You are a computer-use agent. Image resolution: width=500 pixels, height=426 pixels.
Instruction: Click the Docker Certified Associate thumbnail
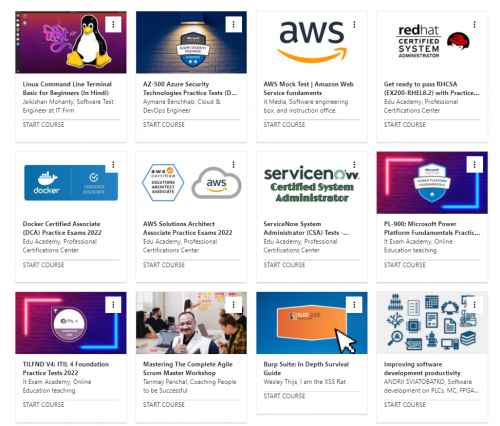click(x=71, y=183)
